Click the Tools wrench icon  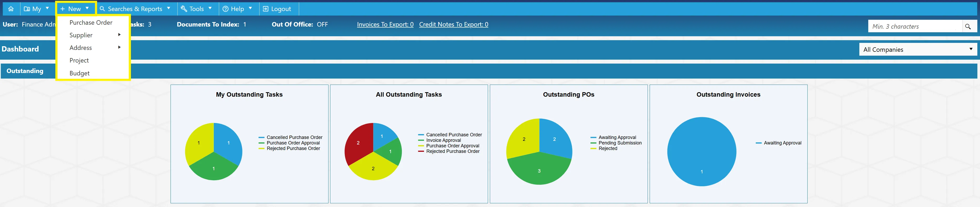tap(184, 9)
